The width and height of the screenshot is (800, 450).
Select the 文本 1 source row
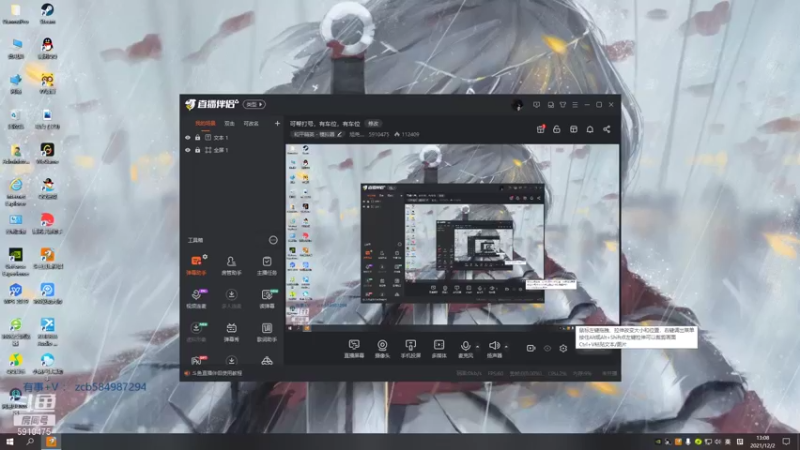point(232,138)
